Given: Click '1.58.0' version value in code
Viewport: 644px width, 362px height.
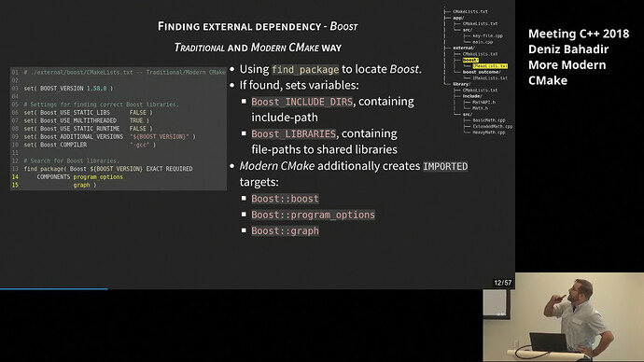Looking at the screenshot, I should (x=96, y=89).
